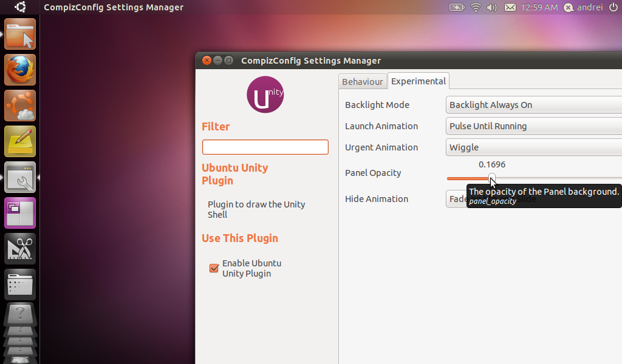The image size is (622, 364).
Task: Minimize the CompizConfig Settings Manager window
Action: tap(218, 60)
